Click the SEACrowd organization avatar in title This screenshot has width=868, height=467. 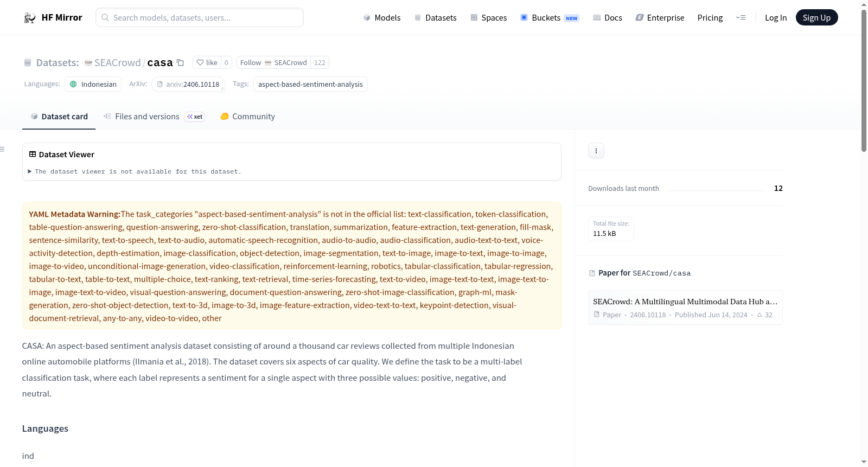88,63
